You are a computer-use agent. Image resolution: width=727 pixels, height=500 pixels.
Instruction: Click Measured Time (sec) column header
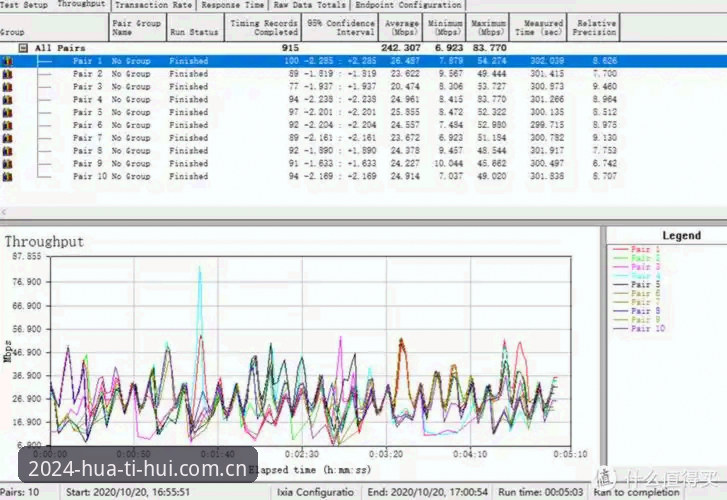click(x=538, y=27)
